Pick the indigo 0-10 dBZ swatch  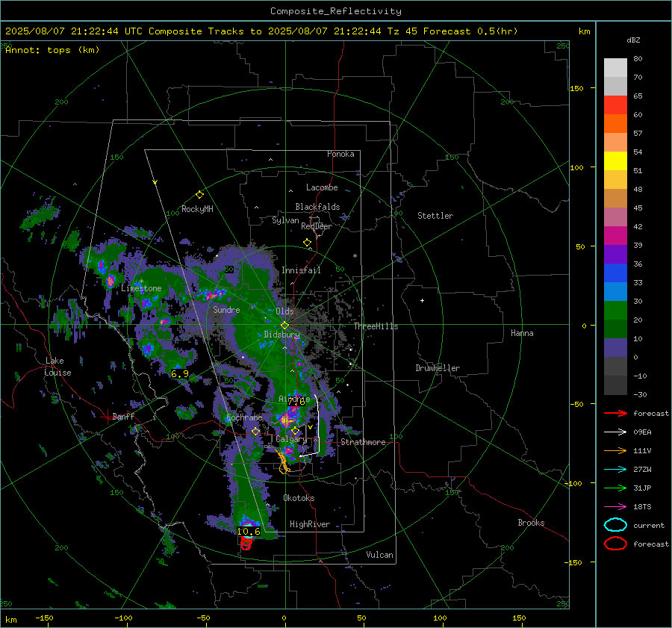point(615,348)
